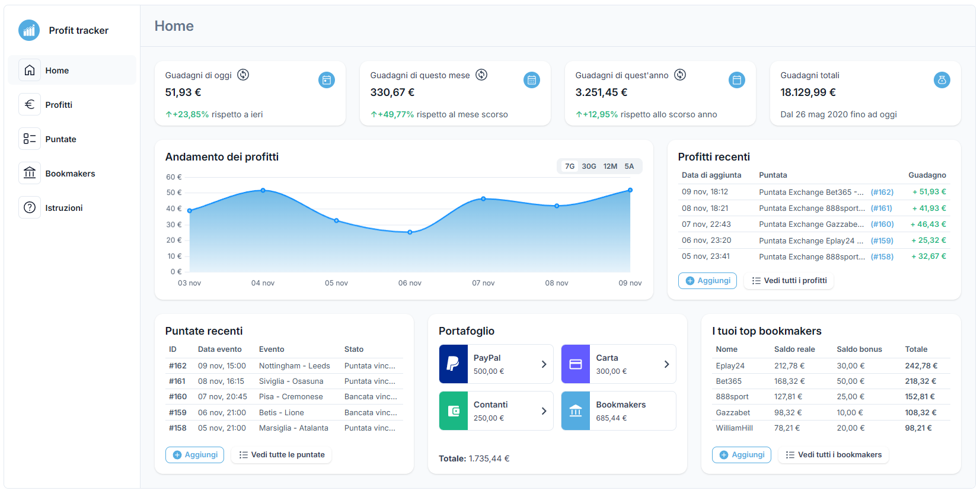
Task: Click the 09 nov data point on chart
Action: 630,190
